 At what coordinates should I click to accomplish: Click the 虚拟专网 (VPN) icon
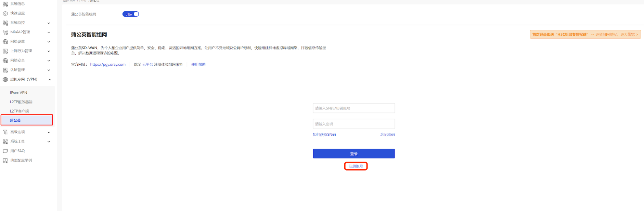click(5, 79)
